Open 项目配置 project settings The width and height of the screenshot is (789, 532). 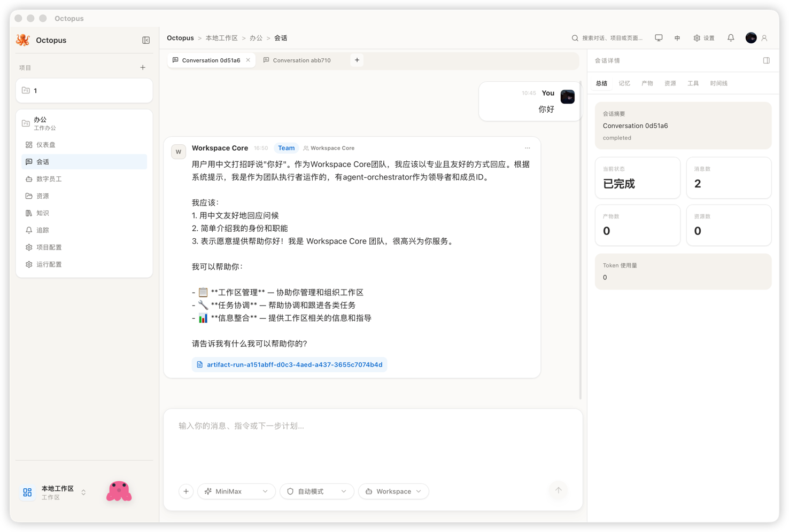tap(84, 247)
